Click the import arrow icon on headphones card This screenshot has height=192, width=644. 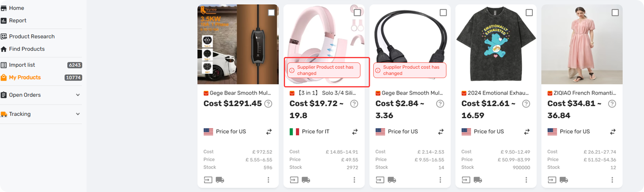point(294,180)
